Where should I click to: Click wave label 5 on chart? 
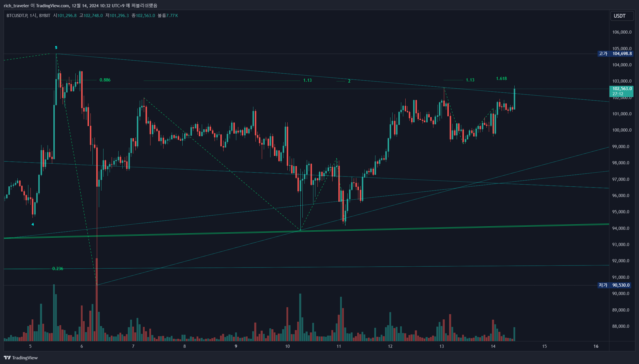pyautogui.click(x=56, y=48)
